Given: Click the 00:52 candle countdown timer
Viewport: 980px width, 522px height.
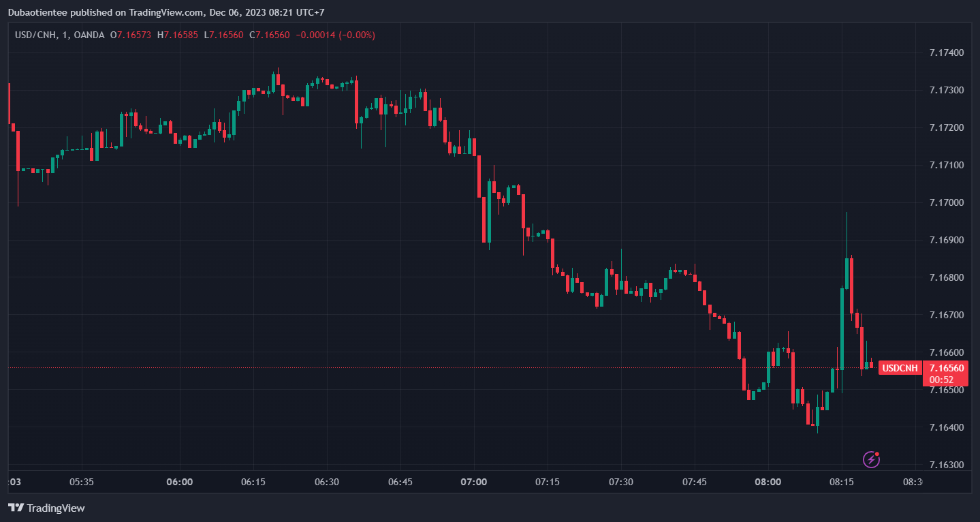Looking at the screenshot, I should tap(942, 380).
